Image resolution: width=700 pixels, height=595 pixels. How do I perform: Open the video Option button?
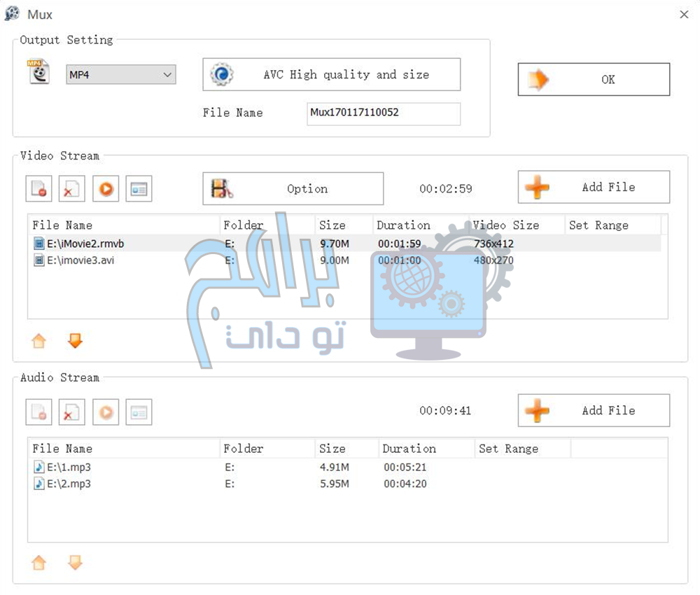pyautogui.click(x=293, y=189)
